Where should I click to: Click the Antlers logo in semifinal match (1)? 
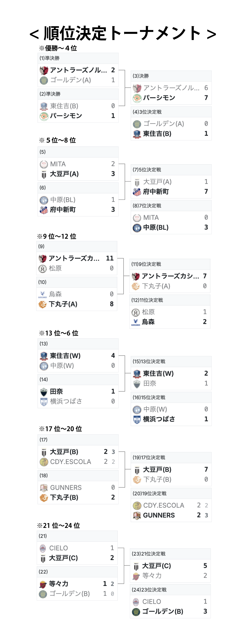point(44,70)
